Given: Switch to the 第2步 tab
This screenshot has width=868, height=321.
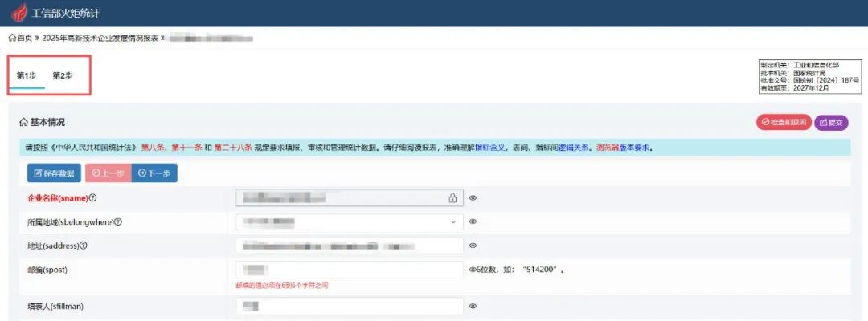Looking at the screenshot, I should pos(63,76).
